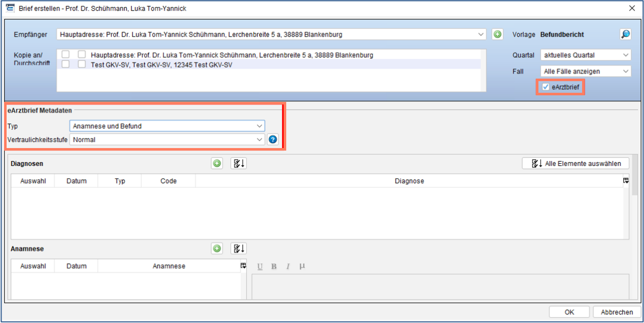Tick the right checkbox of the Test GKV-SV row

(82, 64)
